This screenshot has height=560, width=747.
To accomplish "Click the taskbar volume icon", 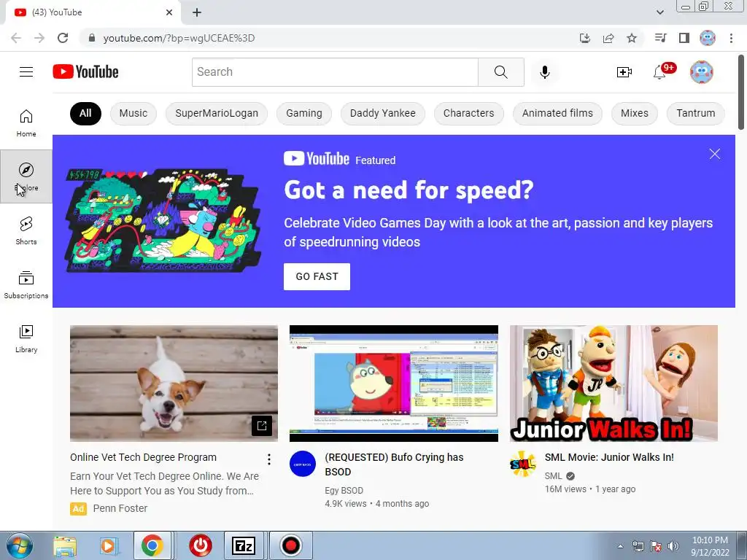I will click(x=673, y=546).
